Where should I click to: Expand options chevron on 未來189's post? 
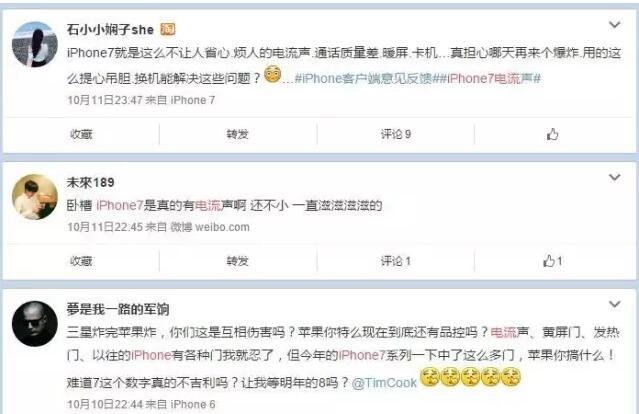coord(615,177)
